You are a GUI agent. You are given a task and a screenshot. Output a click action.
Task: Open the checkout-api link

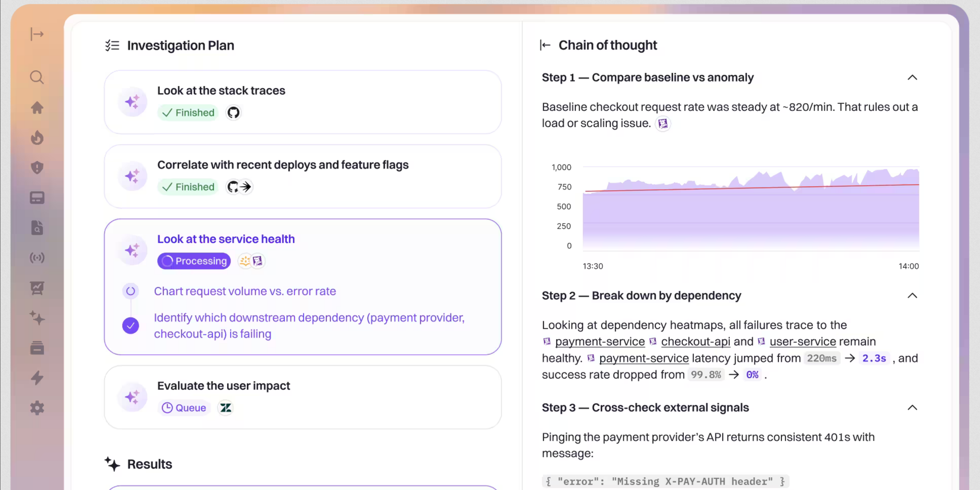[695, 342]
